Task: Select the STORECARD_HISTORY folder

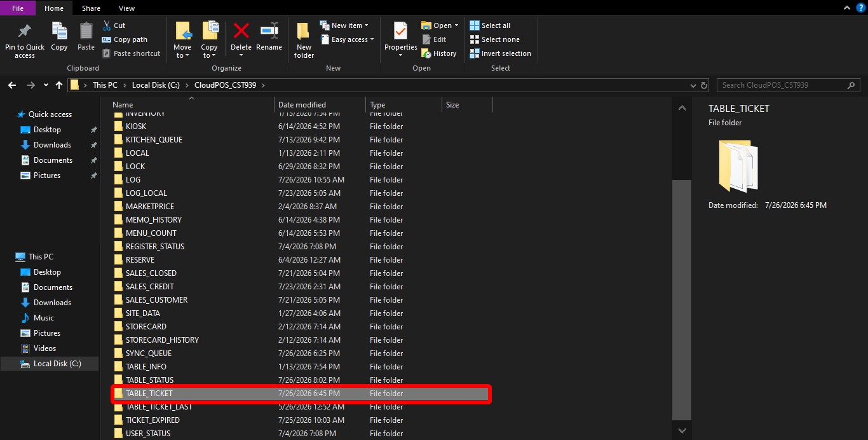Action: pyautogui.click(x=162, y=340)
